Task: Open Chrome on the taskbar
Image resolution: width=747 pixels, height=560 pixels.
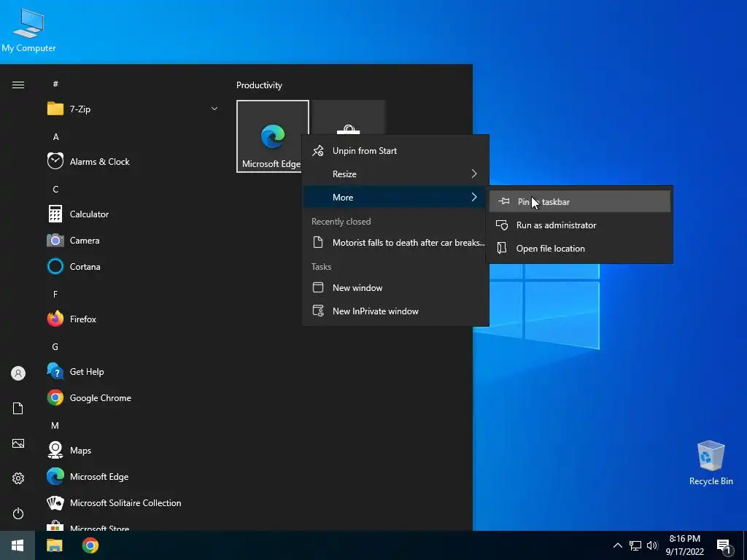Action: click(90, 545)
